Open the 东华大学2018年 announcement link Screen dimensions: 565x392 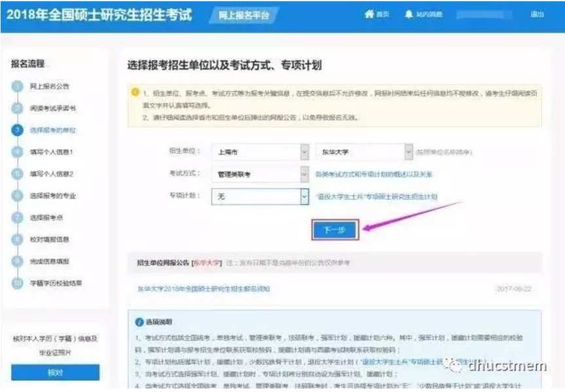point(203,289)
